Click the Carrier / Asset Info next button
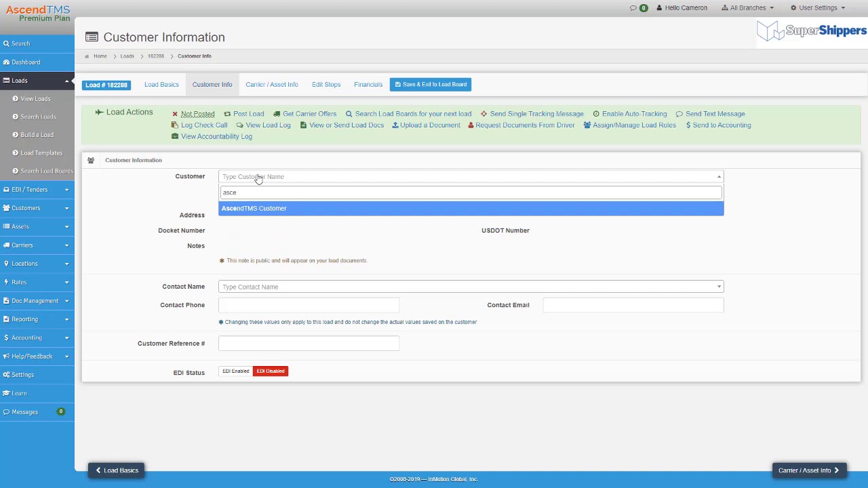Viewport: 868px width, 488px height. [x=808, y=470]
